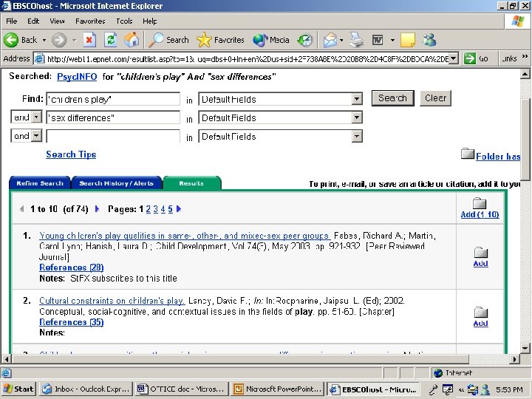Click the folder icon beside Folder has
Image resolution: width=532 pixels, height=399 pixels.
[x=468, y=154]
